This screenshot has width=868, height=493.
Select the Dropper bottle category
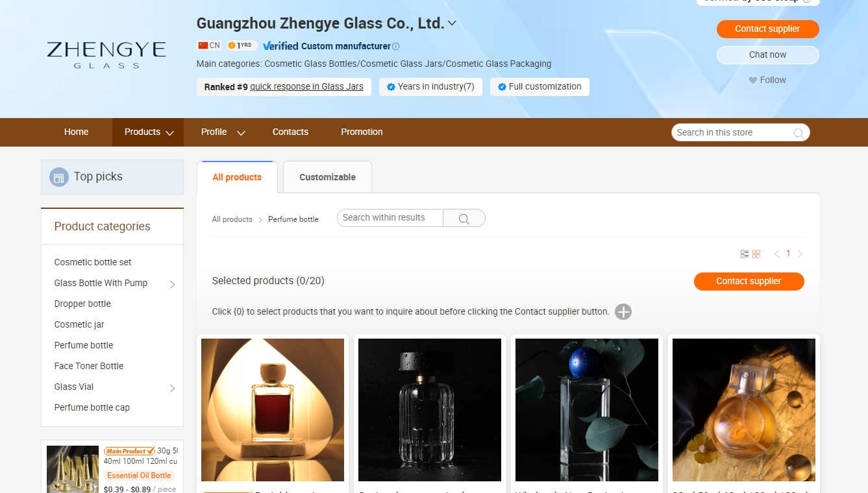click(82, 304)
